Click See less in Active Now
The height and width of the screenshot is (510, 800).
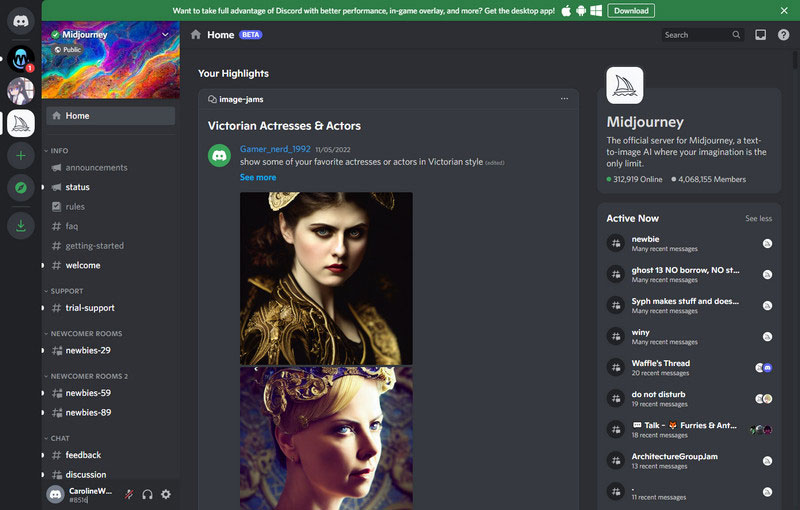pyautogui.click(x=758, y=218)
